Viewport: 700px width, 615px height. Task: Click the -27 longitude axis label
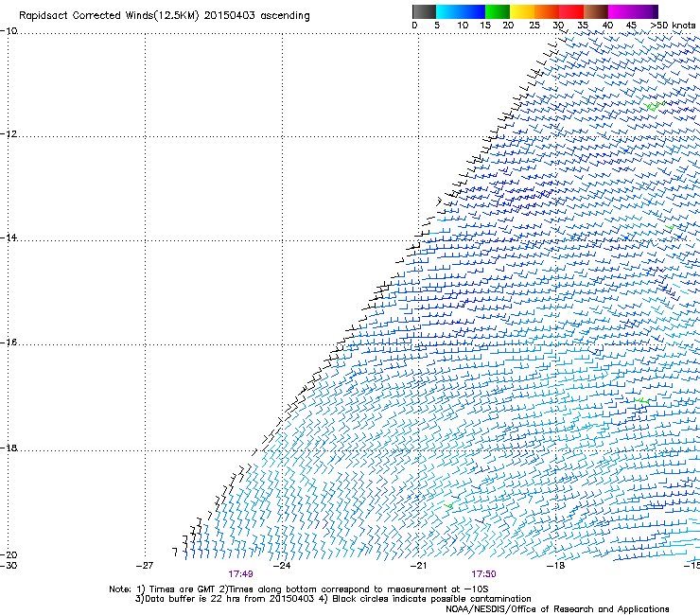coord(144,566)
